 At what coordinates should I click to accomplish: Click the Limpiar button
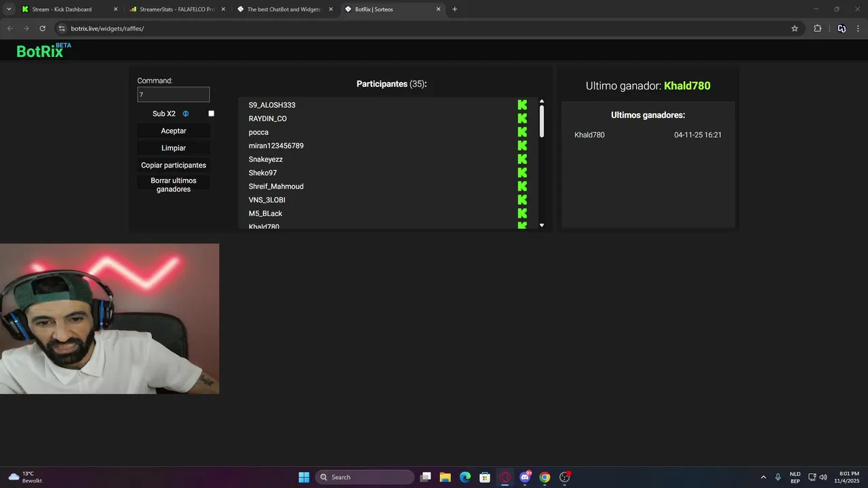(174, 148)
